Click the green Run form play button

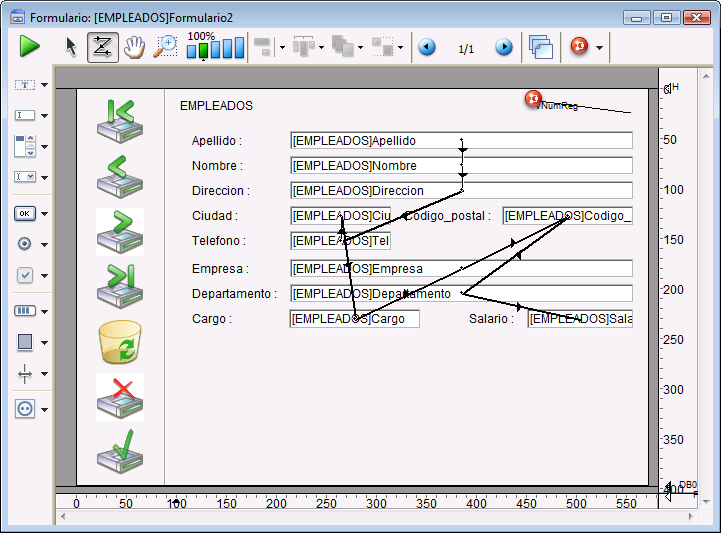coord(29,47)
